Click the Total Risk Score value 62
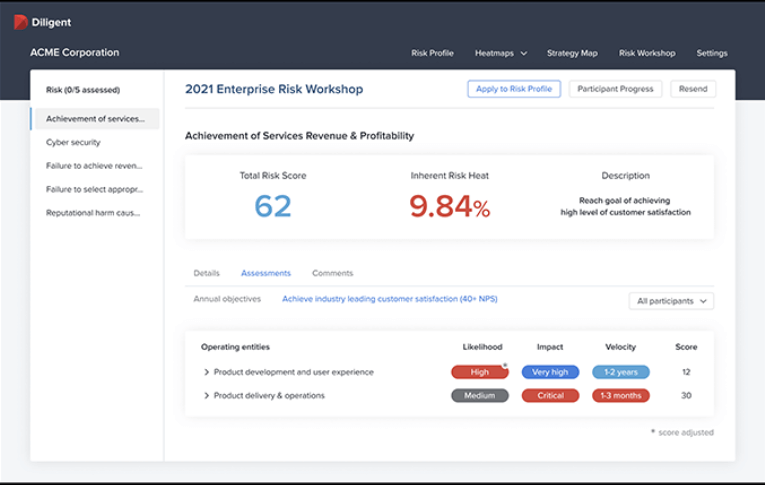Viewport: 765px width, 485px height. [273, 206]
